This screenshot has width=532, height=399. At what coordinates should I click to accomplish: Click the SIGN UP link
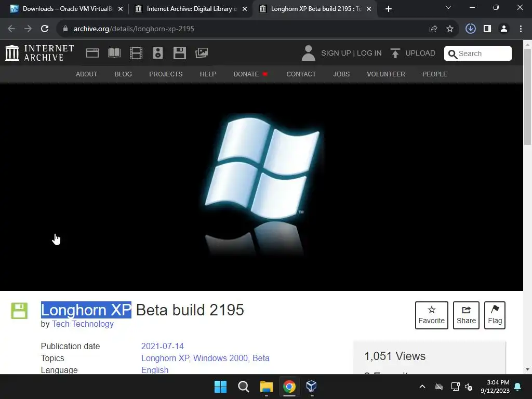coord(336,54)
